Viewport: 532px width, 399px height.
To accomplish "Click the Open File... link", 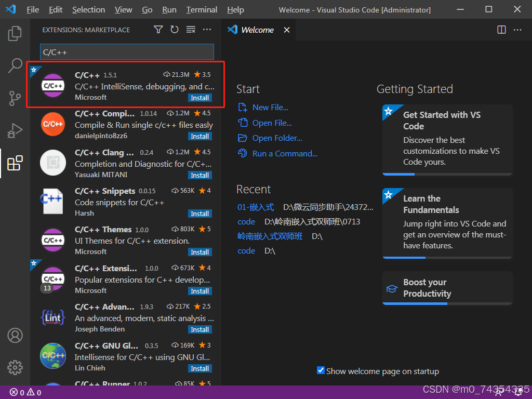I will pyautogui.click(x=272, y=123).
